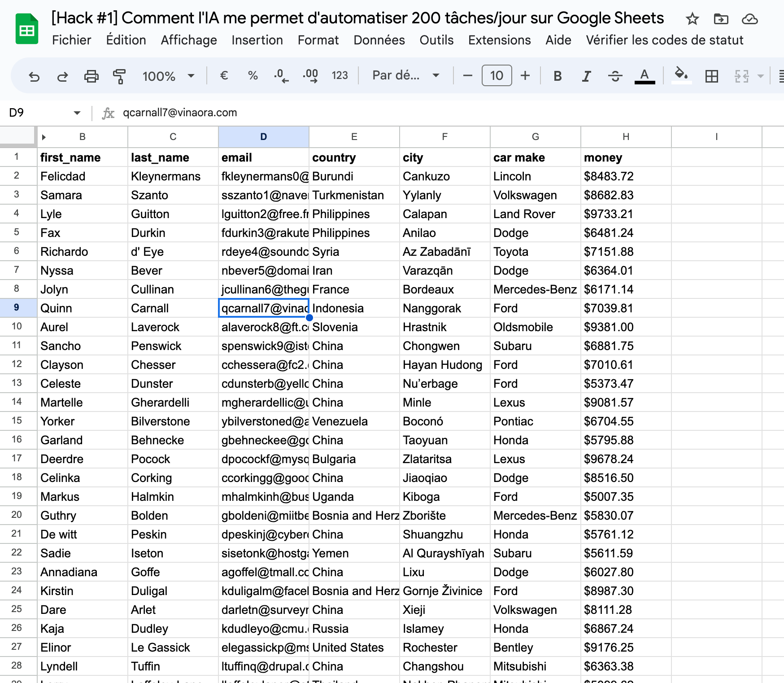Click the Undo arrow icon

(x=34, y=76)
